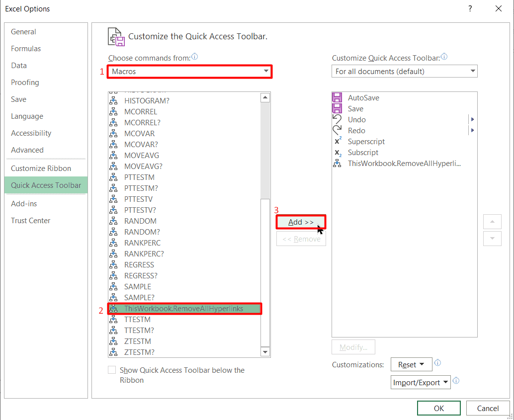Click macro icon next to SAMPLE
Image resolution: width=514 pixels, height=420 pixels.
click(113, 287)
